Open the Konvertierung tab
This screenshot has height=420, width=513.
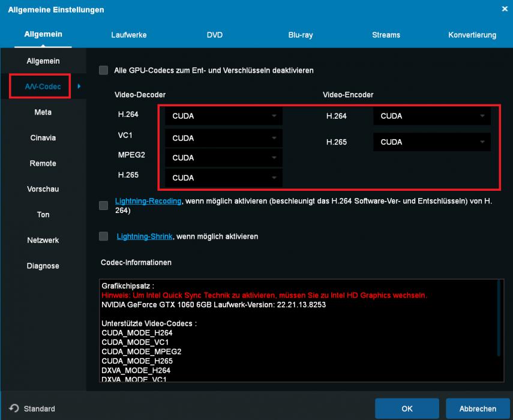472,35
